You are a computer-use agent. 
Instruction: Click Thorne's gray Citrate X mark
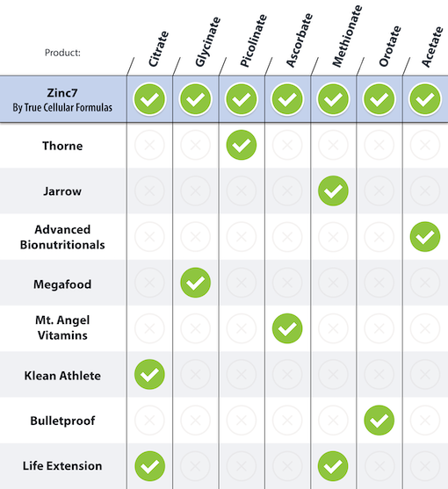149,145
